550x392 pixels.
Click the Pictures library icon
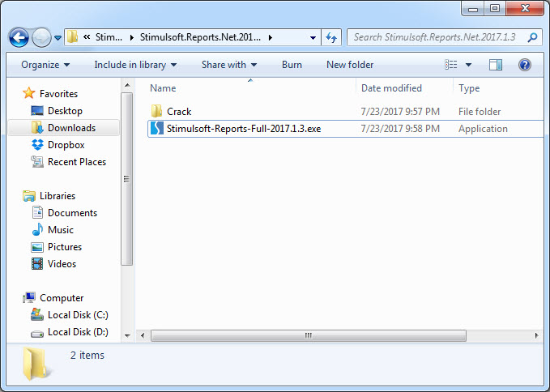pyautogui.click(x=37, y=247)
